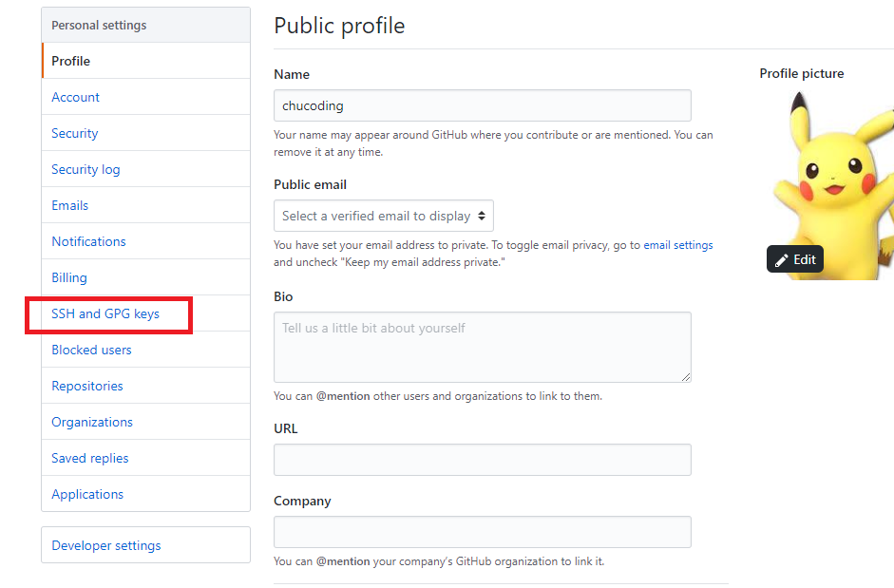The image size is (894, 588).
Task: Go to Account settings
Action: tap(146, 97)
